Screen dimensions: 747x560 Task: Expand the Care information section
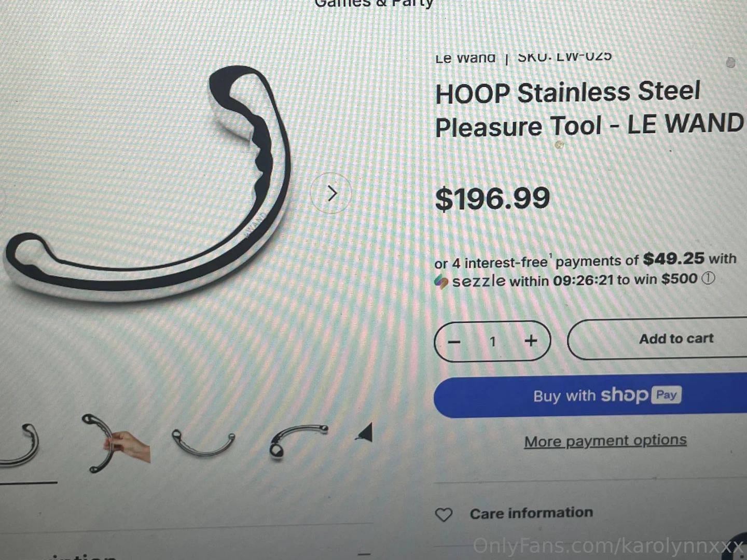[590, 513]
